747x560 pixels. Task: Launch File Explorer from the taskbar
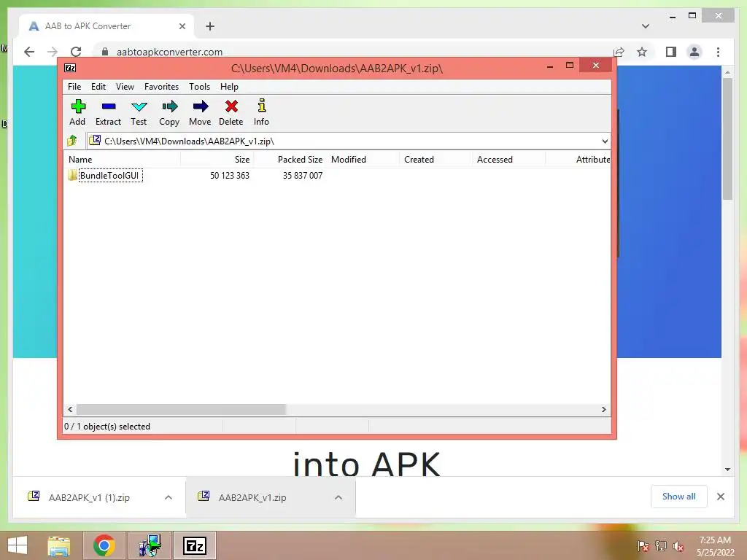point(59,545)
